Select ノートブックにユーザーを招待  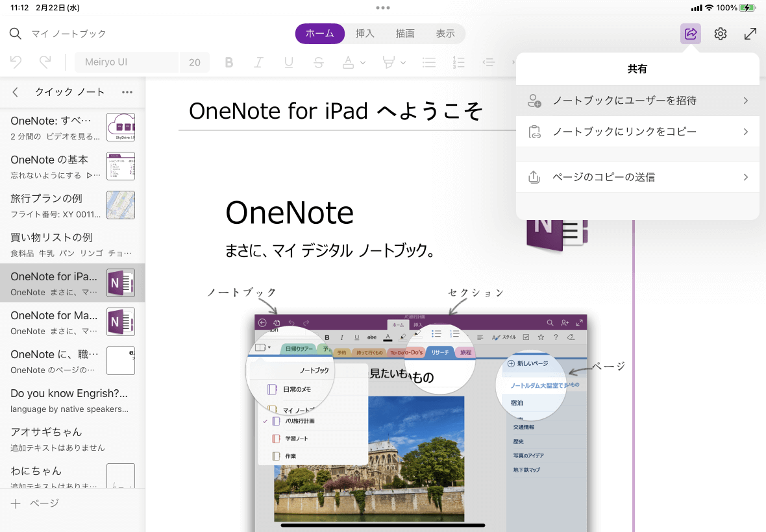click(637, 101)
